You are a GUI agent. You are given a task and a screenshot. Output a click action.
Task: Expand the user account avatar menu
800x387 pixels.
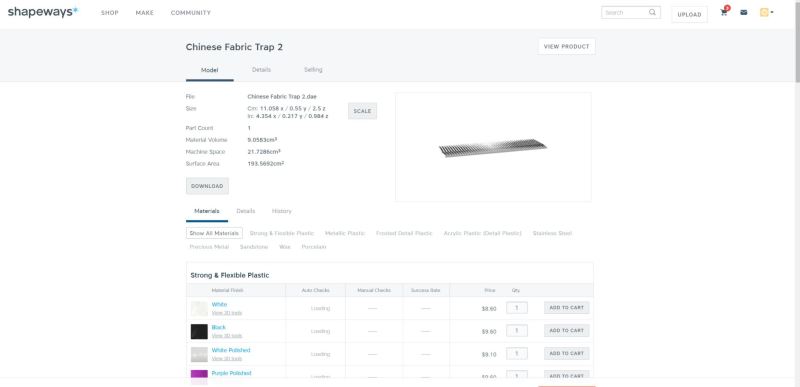766,12
